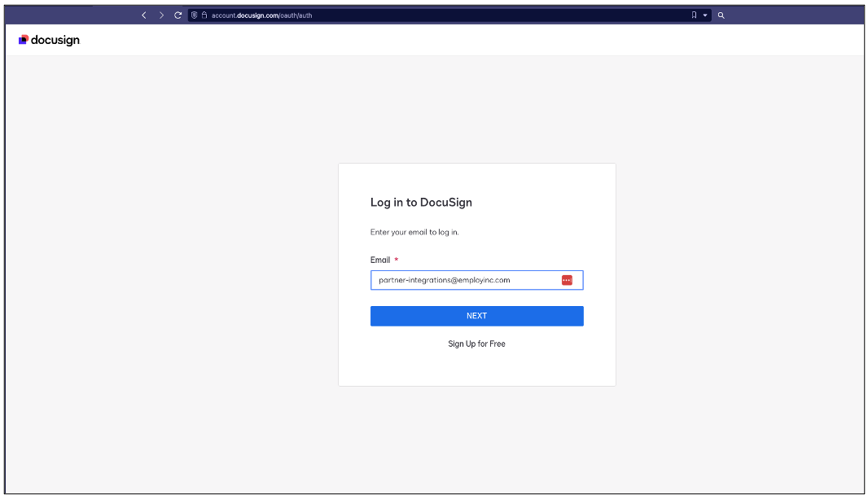Click the red required asterisk beside Email
Viewport: 868px width, 499px height.
pyautogui.click(x=397, y=260)
